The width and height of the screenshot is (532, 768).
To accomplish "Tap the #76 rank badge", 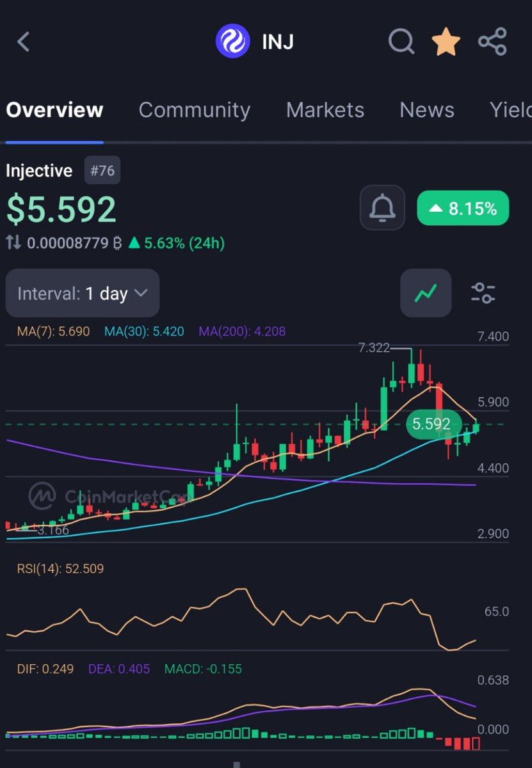I will 102,171.
